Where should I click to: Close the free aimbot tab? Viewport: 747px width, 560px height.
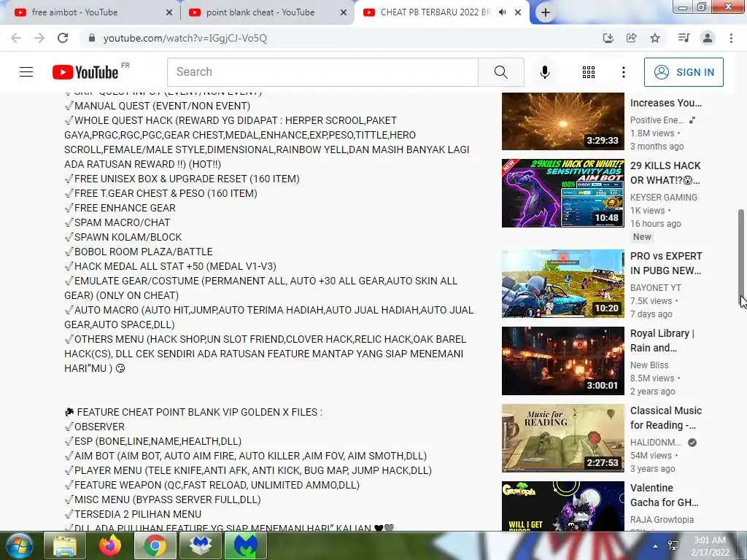pos(169,13)
